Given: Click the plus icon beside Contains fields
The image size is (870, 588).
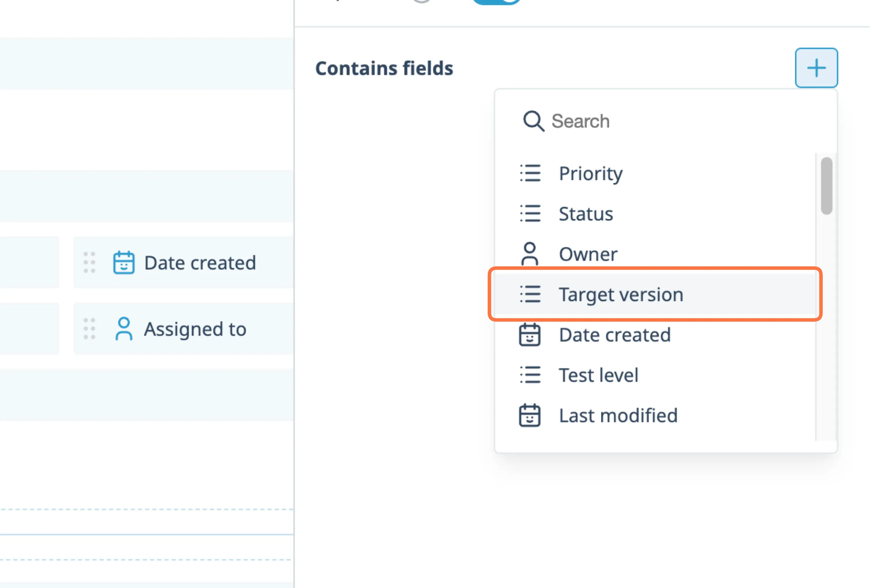Looking at the screenshot, I should point(816,68).
